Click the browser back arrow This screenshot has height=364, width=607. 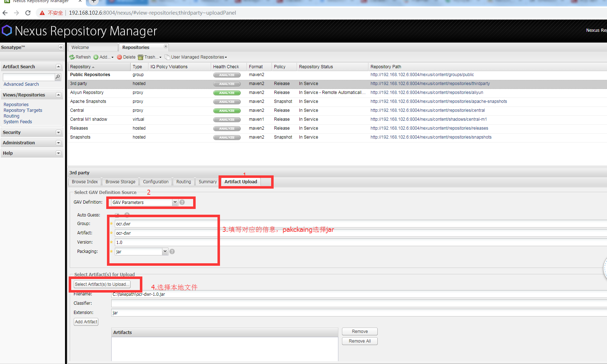(x=5, y=13)
